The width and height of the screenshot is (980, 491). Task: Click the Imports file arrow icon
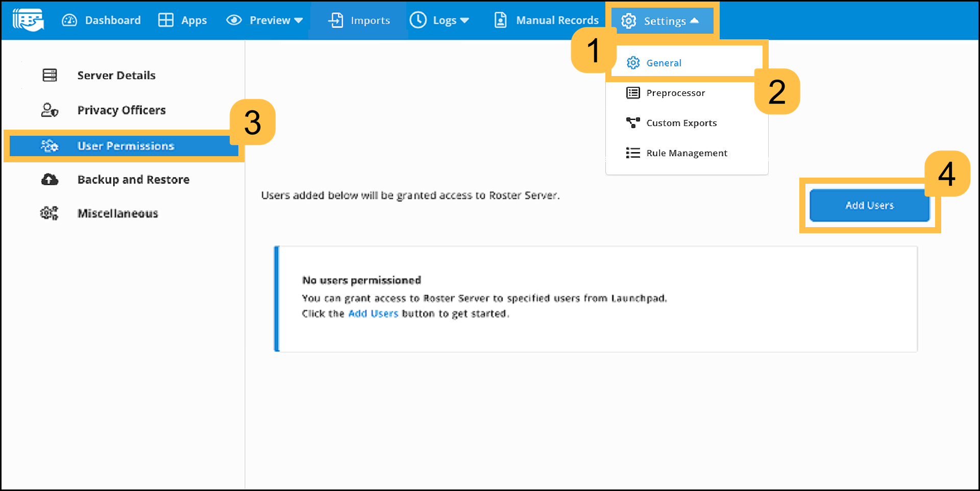[x=336, y=20]
